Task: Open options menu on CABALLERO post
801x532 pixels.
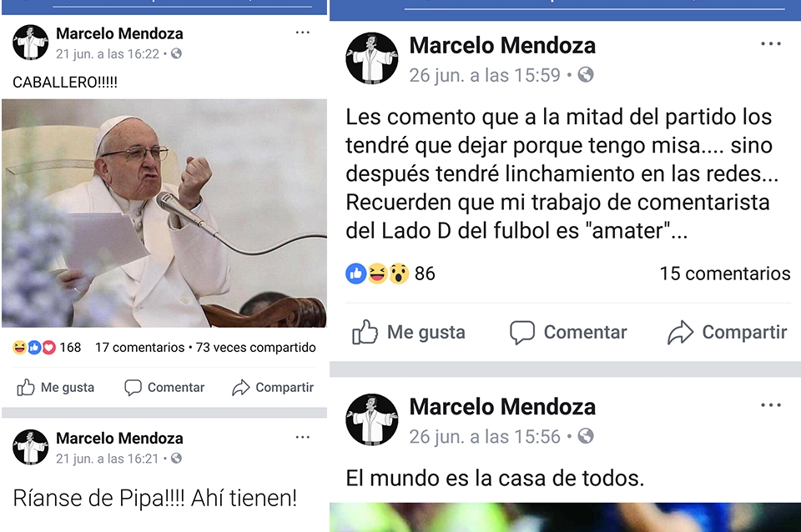Action: click(x=302, y=33)
